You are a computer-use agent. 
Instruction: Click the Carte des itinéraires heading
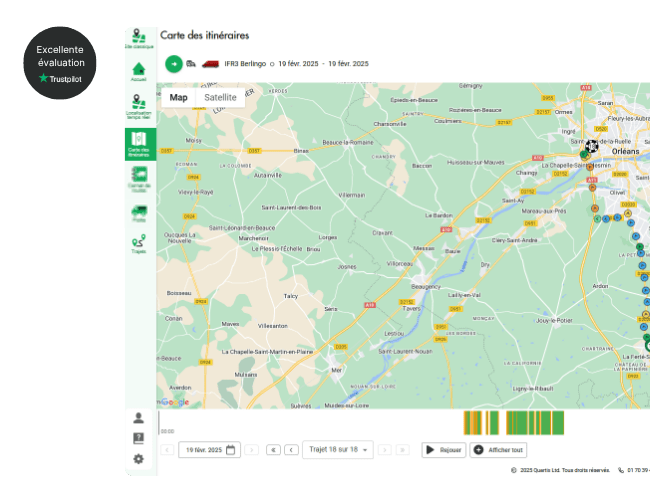coord(205,36)
